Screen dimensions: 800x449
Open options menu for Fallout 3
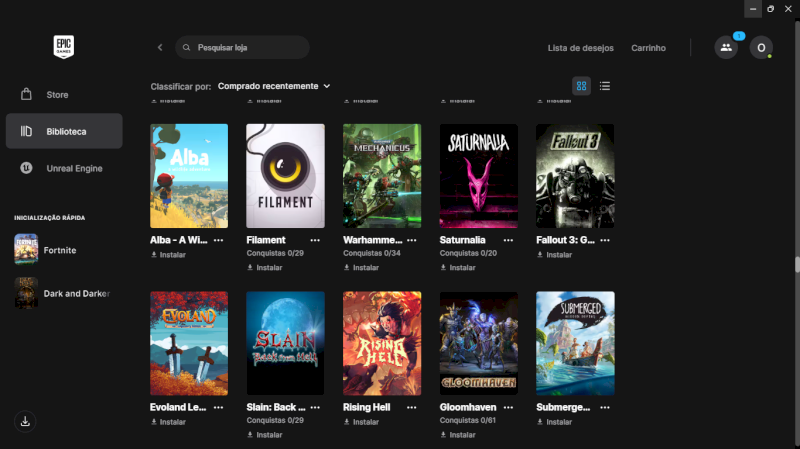605,240
